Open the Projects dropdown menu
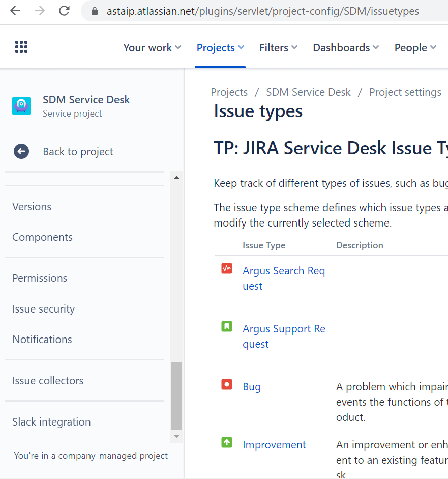 [220, 48]
